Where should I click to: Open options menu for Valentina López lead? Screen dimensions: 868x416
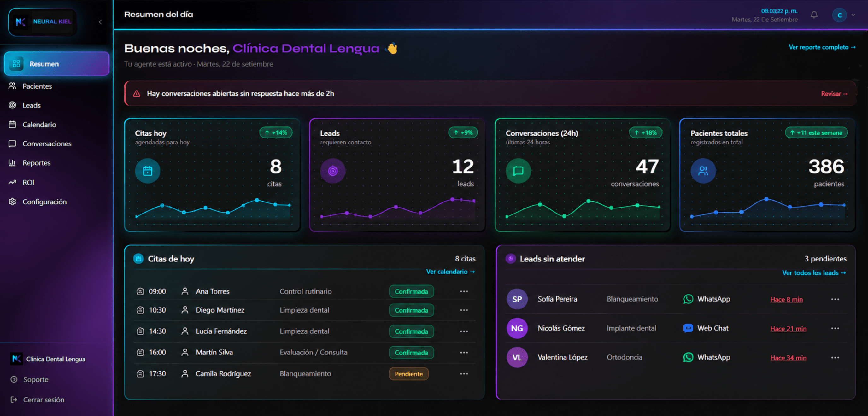point(835,358)
